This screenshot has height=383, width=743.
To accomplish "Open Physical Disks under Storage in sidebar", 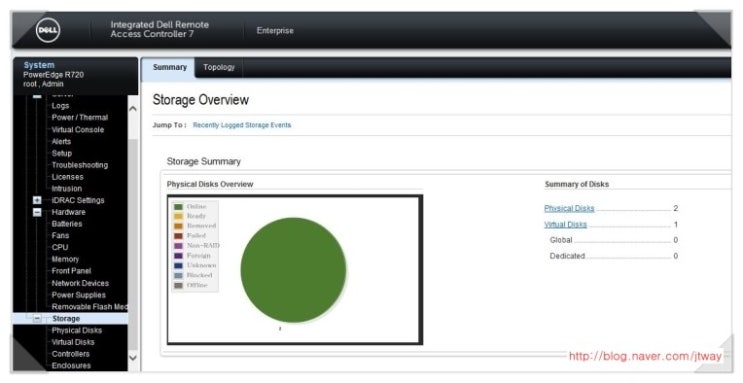I will click(x=76, y=330).
